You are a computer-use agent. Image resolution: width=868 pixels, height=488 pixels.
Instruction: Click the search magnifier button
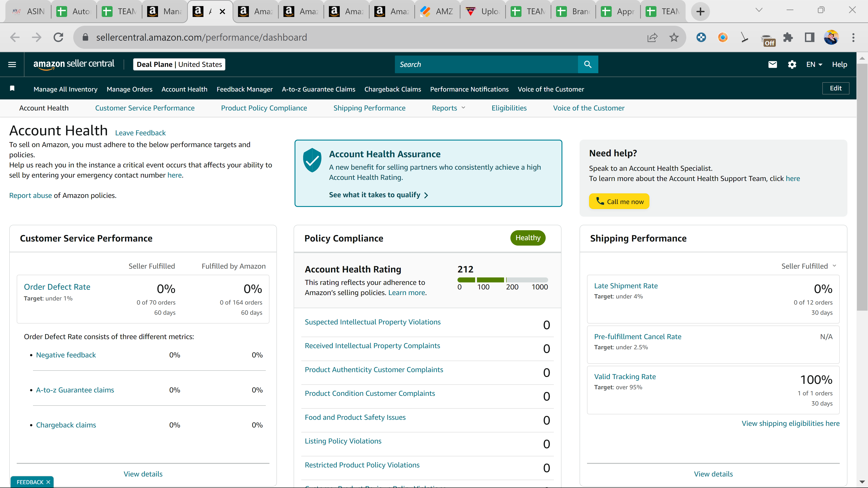(588, 64)
